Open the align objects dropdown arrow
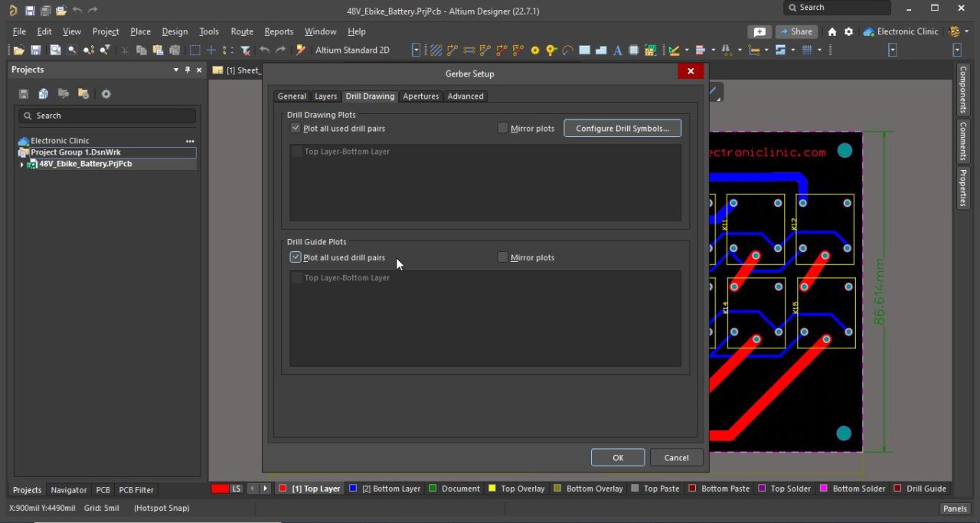Image resolution: width=980 pixels, height=523 pixels. [713, 50]
